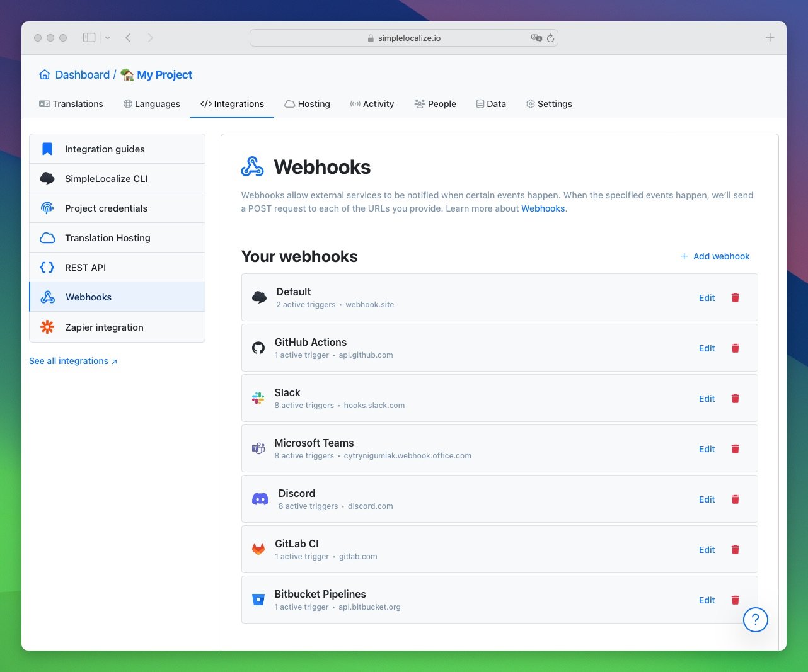The width and height of the screenshot is (808, 672).
Task: Click the browser translate icon
Action: point(536,38)
